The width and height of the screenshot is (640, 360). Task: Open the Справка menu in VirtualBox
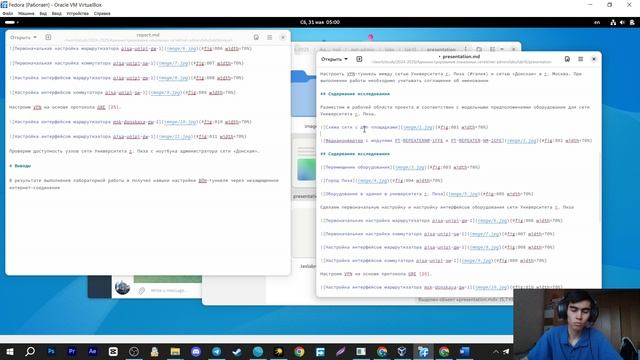pos(102,13)
